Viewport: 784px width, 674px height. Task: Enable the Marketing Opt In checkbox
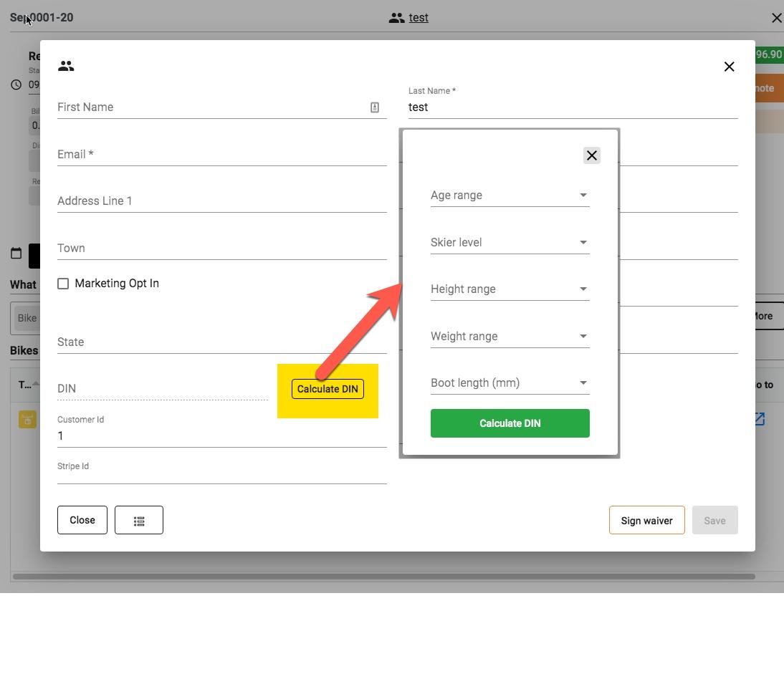click(x=63, y=283)
